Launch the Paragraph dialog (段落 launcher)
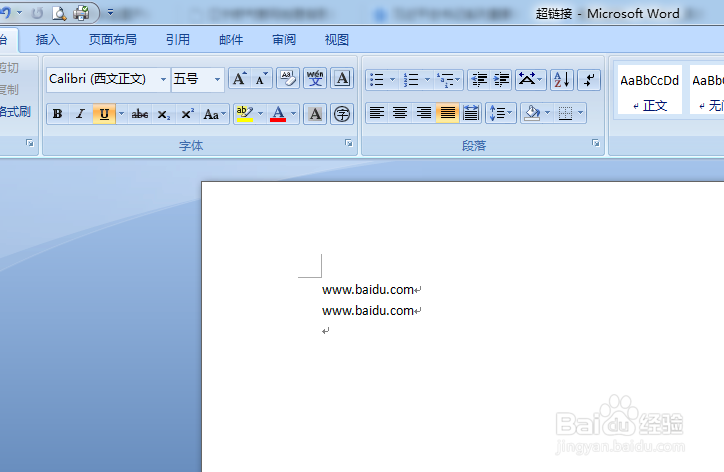The height and width of the screenshot is (472, 724). point(596,143)
